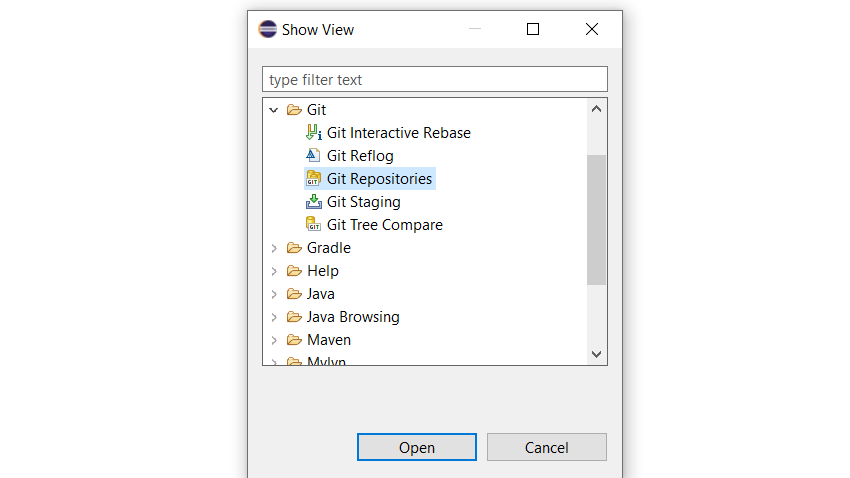Select the Git Reflog view
The image size is (850, 478).
coord(360,156)
